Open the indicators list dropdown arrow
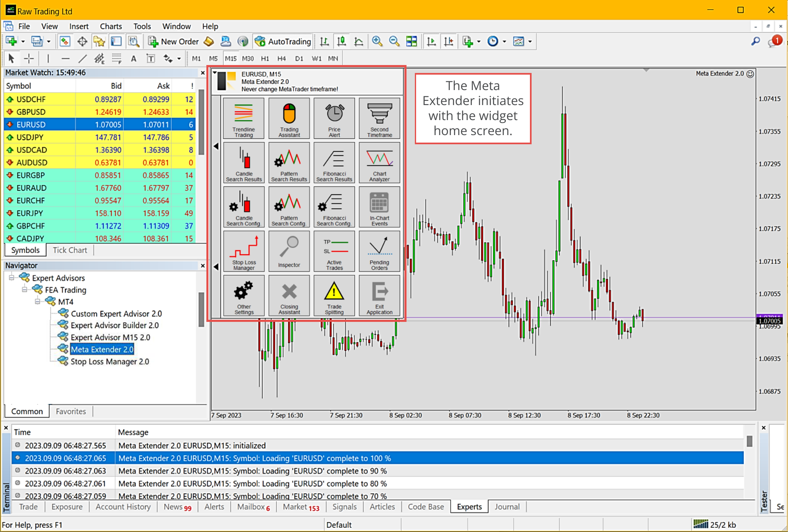This screenshot has width=788, height=532. pos(479,42)
